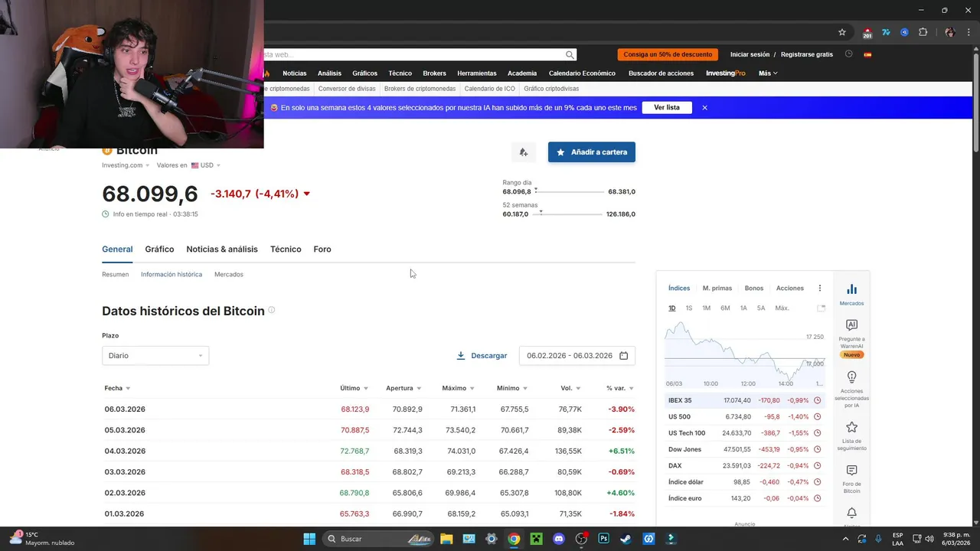
Task: Click Consiga un 50% de descuento
Action: click(668, 54)
